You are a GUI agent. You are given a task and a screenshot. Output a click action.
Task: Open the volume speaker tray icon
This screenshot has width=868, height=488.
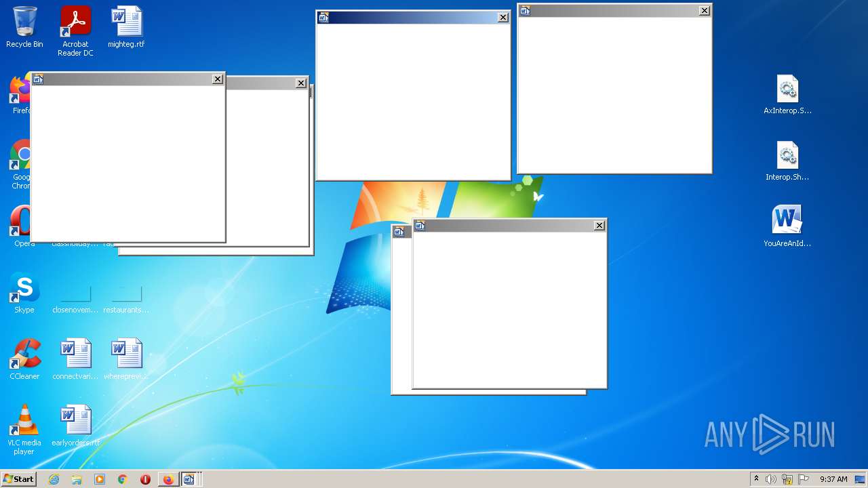point(771,479)
